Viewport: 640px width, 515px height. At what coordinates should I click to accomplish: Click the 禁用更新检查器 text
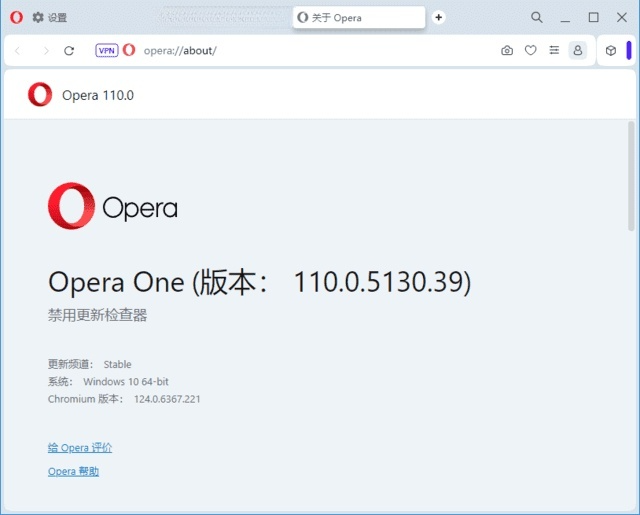point(98,315)
